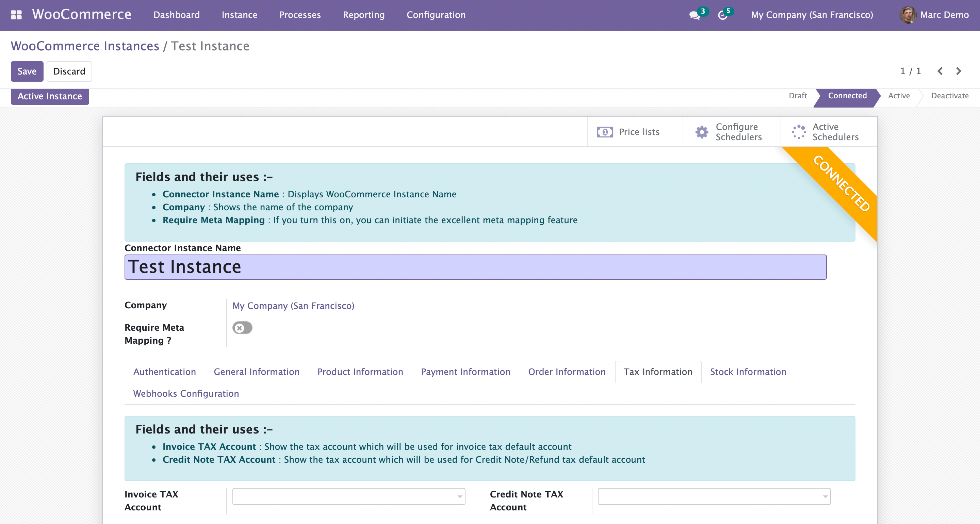Viewport: 980px width, 524px height.
Task: Click the Price lists money icon
Action: tap(605, 132)
